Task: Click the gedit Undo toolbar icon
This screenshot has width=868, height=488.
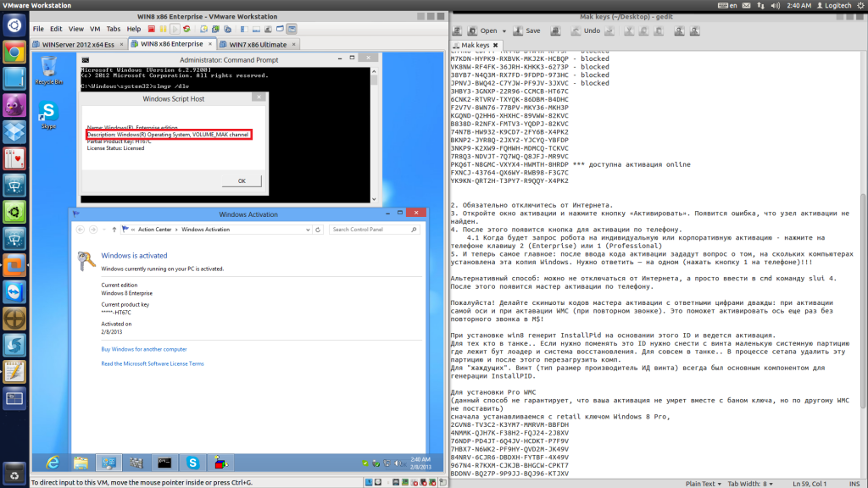Action: 576,30
